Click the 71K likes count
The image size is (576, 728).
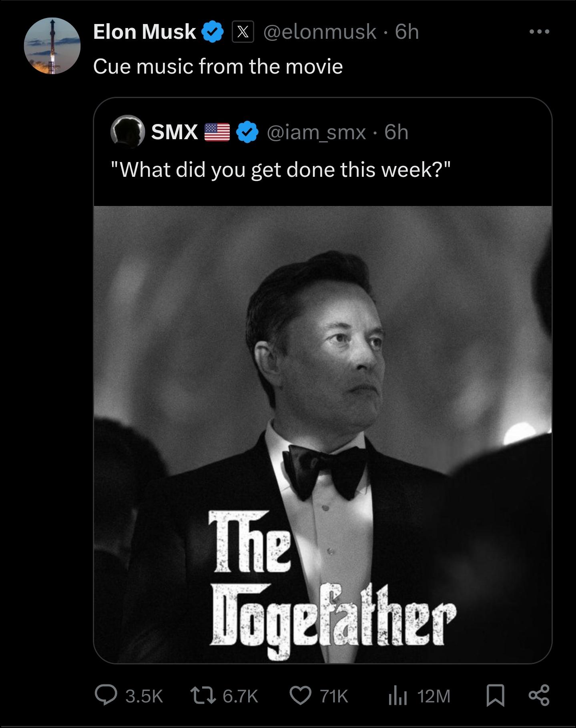pyautogui.click(x=334, y=697)
